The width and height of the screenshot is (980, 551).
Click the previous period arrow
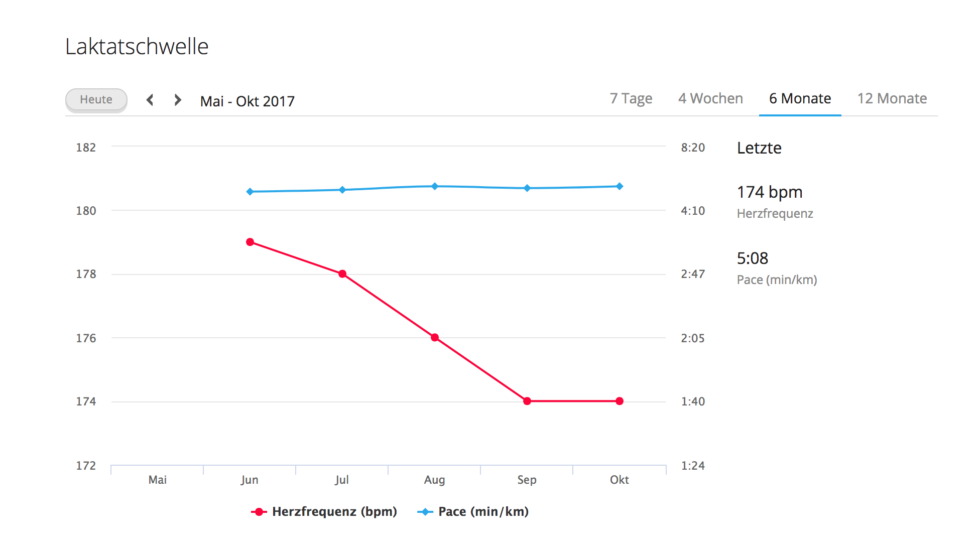tap(150, 100)
